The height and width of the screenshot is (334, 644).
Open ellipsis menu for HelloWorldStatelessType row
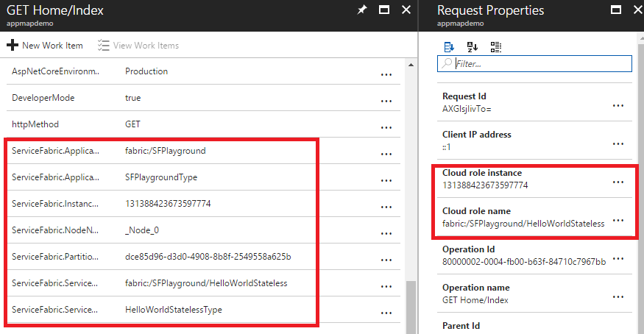coord(386,313)
